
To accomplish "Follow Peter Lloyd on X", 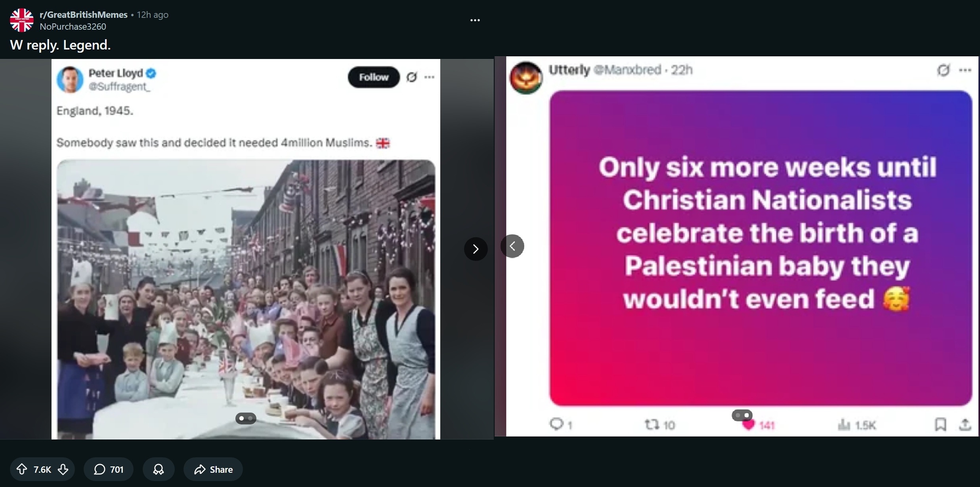I will (374, 77).
